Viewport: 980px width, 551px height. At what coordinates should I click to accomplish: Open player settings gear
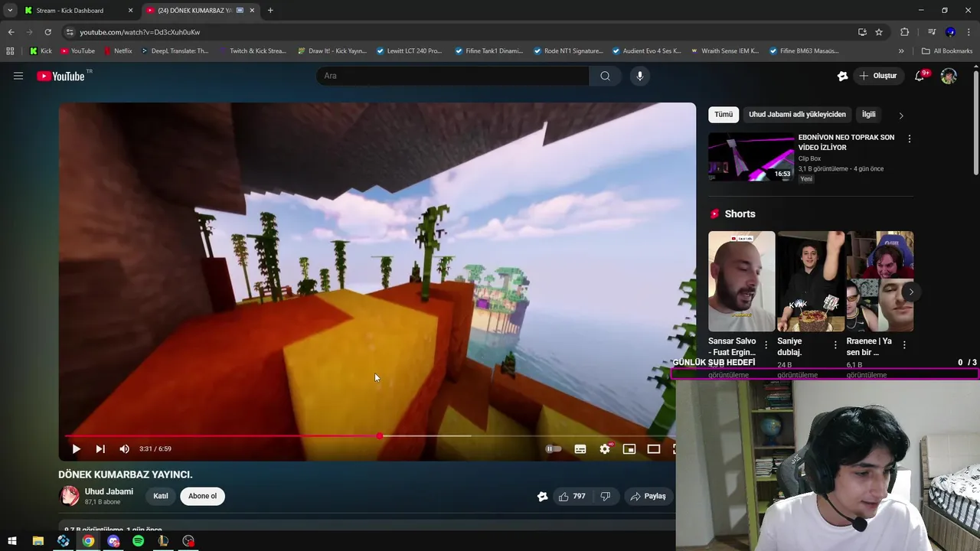605,449
